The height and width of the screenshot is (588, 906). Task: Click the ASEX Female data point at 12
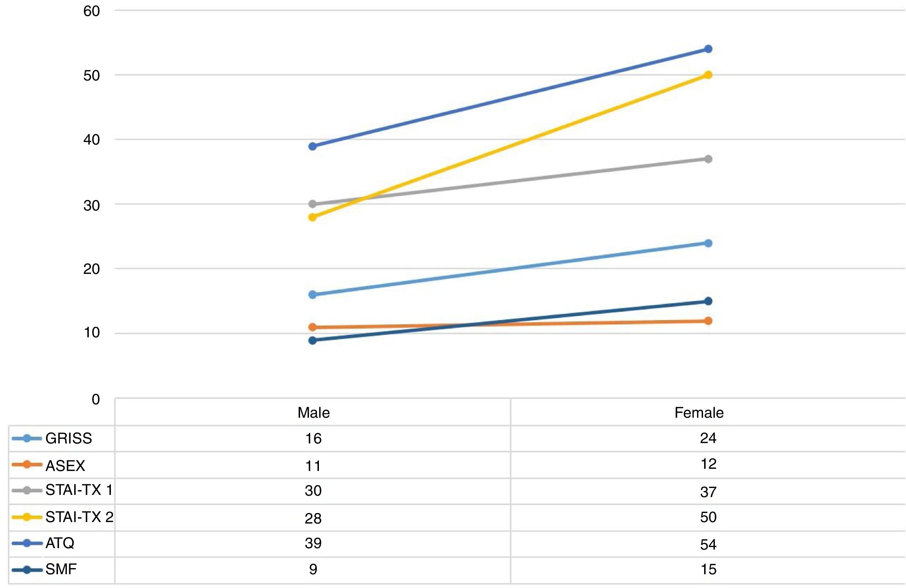pos(708,321)
